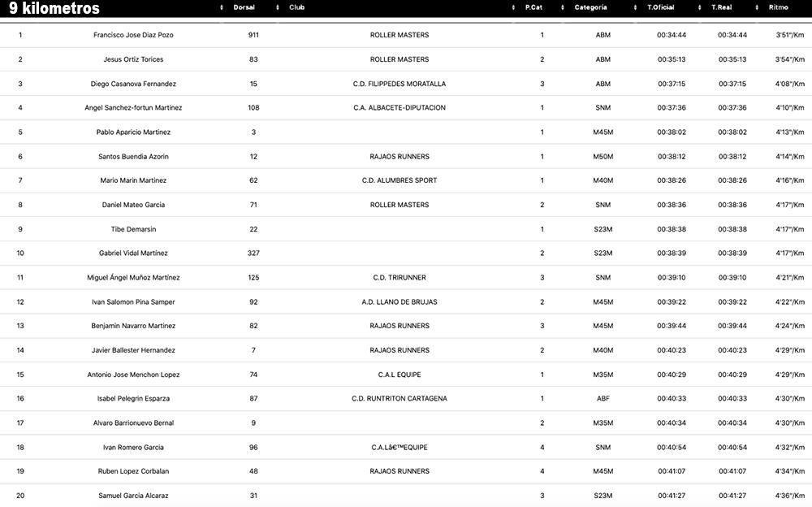Click the '9 kilometros' title
This screenshot has height=507, width=812.
click(x=54, y=9)
